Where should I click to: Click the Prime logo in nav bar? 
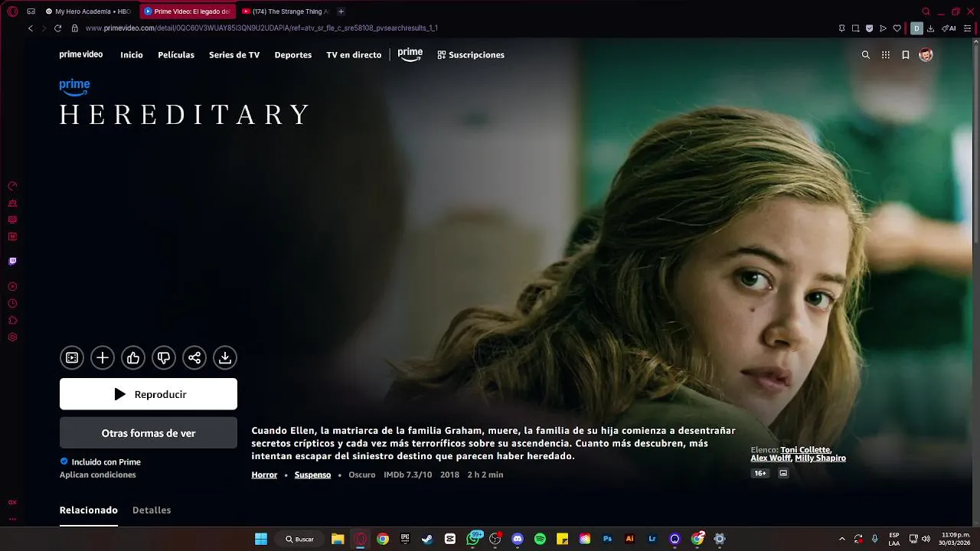(410, 54)
